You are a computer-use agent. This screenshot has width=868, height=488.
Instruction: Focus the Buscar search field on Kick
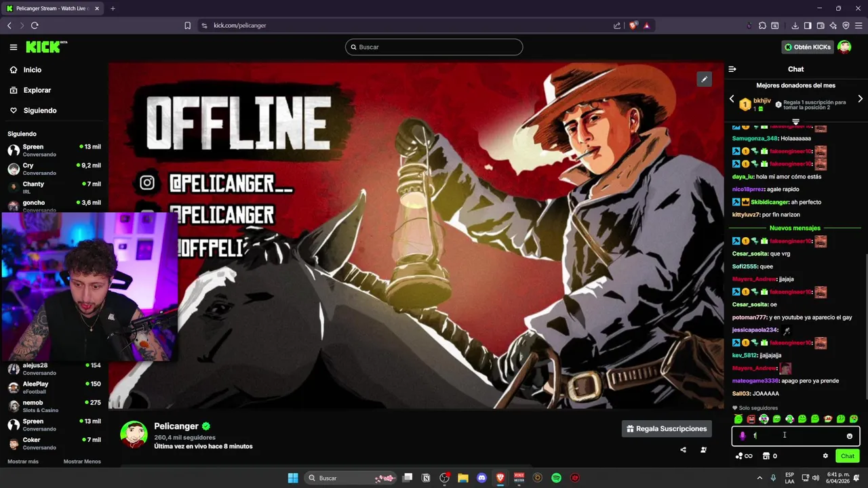click(434, 47)
